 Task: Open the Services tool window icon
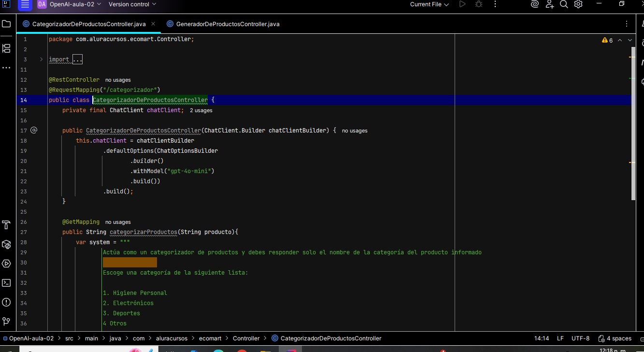tap(6, 244)
